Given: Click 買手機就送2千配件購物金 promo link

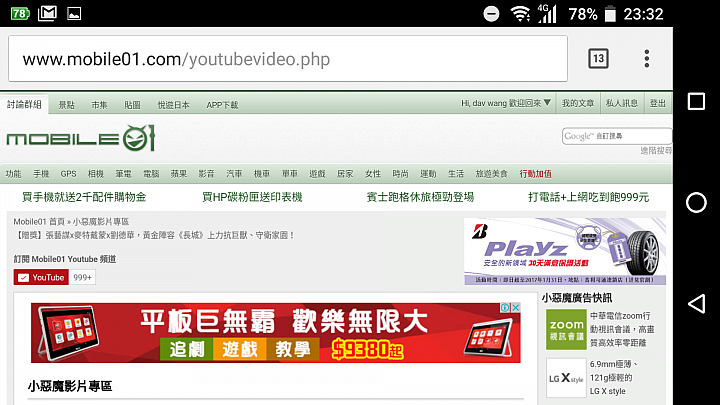Looking at the screenshot, I should pos(84,197).
